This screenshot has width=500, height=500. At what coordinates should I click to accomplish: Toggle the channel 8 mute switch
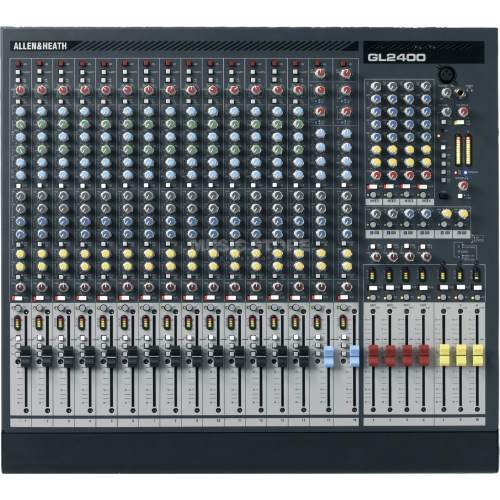click(167, 298)
